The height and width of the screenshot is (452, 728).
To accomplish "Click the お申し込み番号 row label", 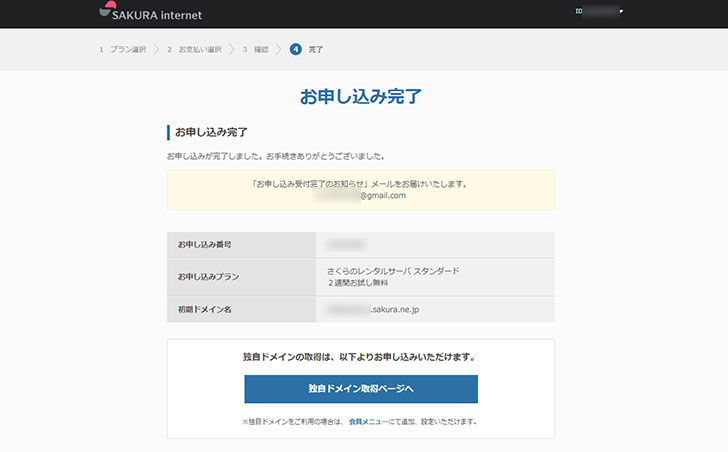I will 204,245.
